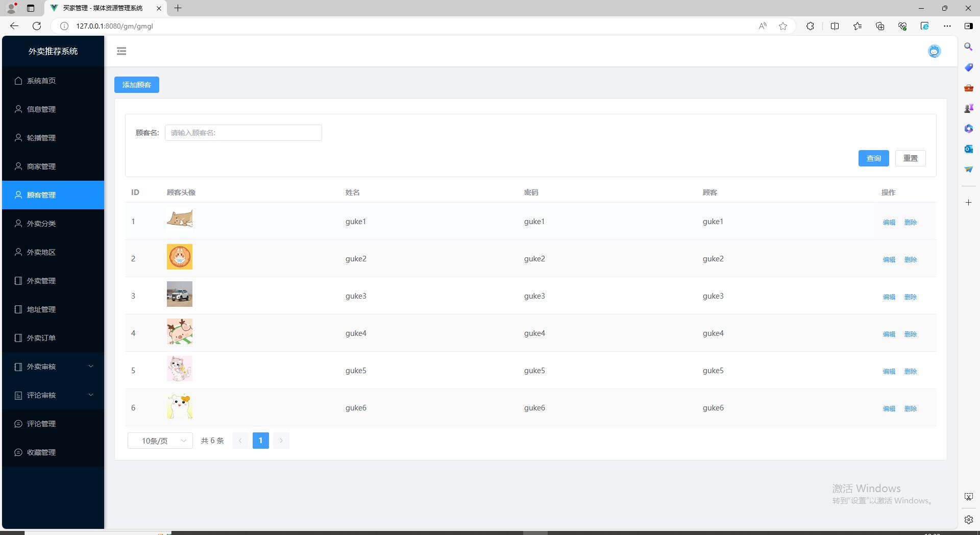Open 外卖订单 in the sidebar
Image resolution: width=980 pixels, height=535 pixels.
click(x=53, y=338)
